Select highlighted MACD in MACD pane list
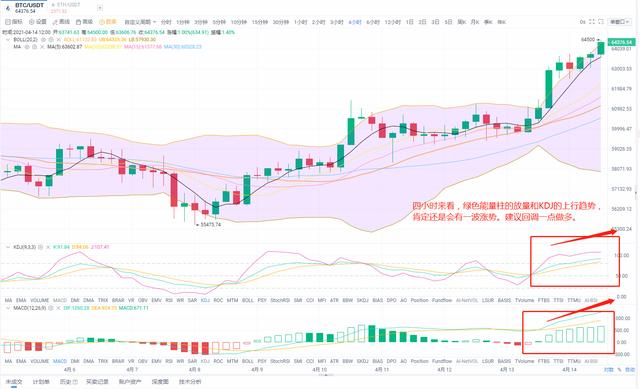The image size is (640, 389). point(60,361)
